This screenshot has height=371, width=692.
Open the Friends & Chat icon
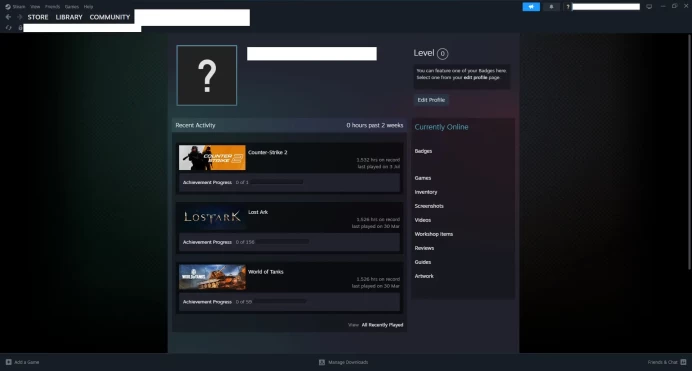pos(683,362)
